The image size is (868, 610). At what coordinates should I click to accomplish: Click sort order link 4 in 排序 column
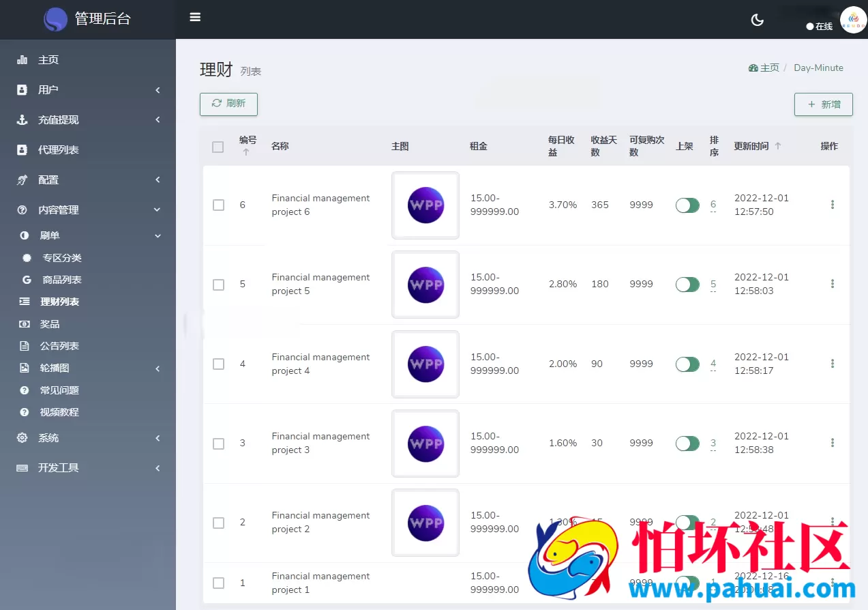(x=713, y=364)
